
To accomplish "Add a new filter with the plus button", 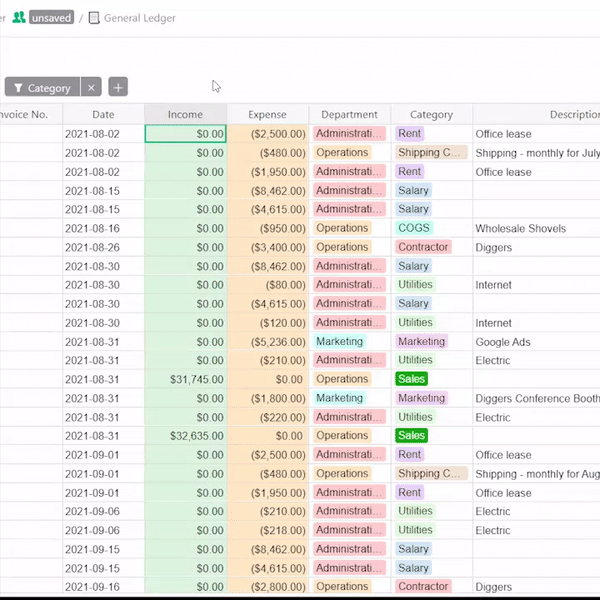I will click(117, 88).
